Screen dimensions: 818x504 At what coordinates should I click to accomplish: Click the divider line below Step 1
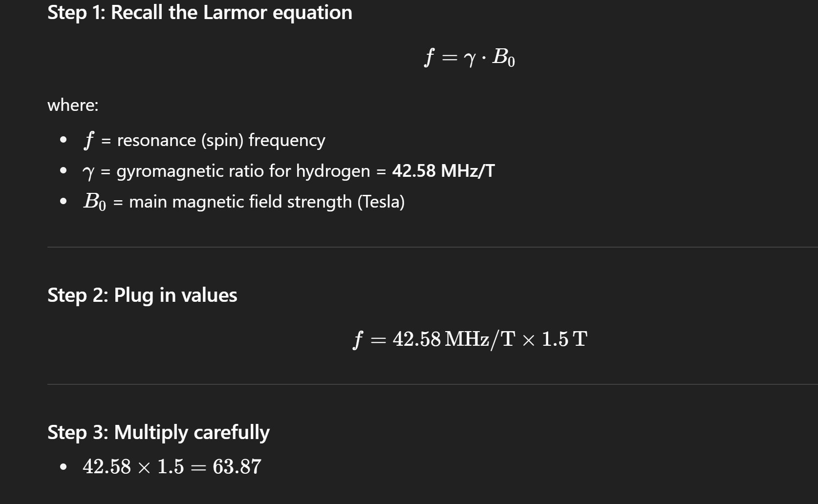pyautogui.click(x=432, y=247)
